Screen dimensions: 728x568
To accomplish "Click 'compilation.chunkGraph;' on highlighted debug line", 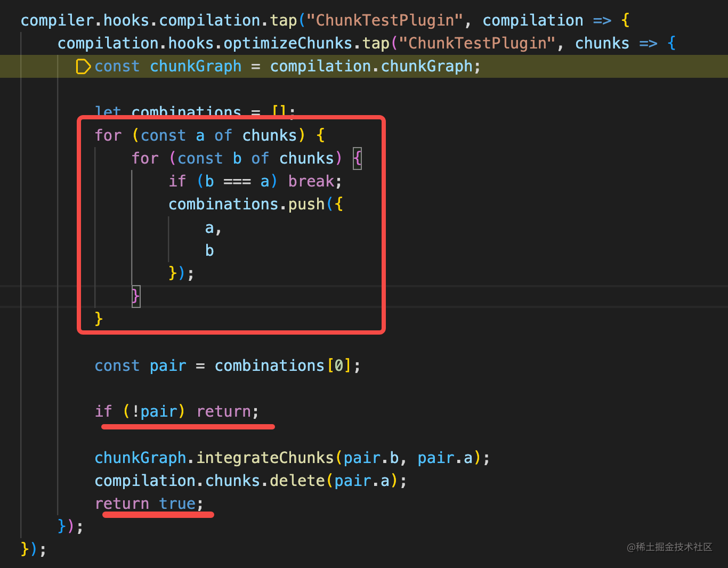I will [x=375, y=66].
